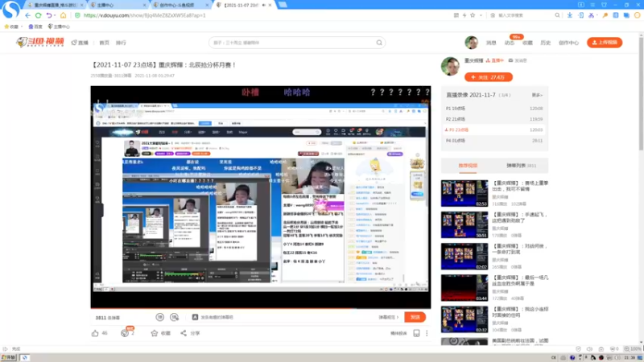Viewport: 644px width, 362px height.
Task: Switch to the 主播中心 browser tab
Action: tap(118, 5)
